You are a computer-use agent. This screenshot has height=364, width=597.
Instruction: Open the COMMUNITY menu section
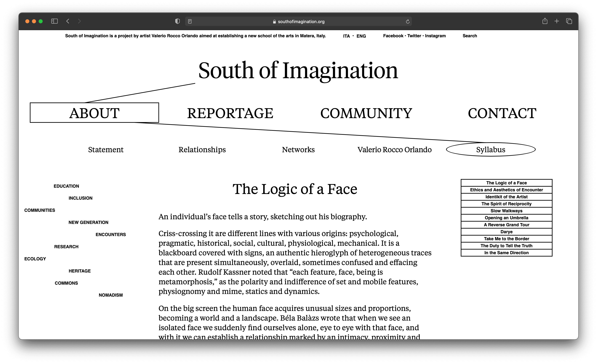pos(366,113)
